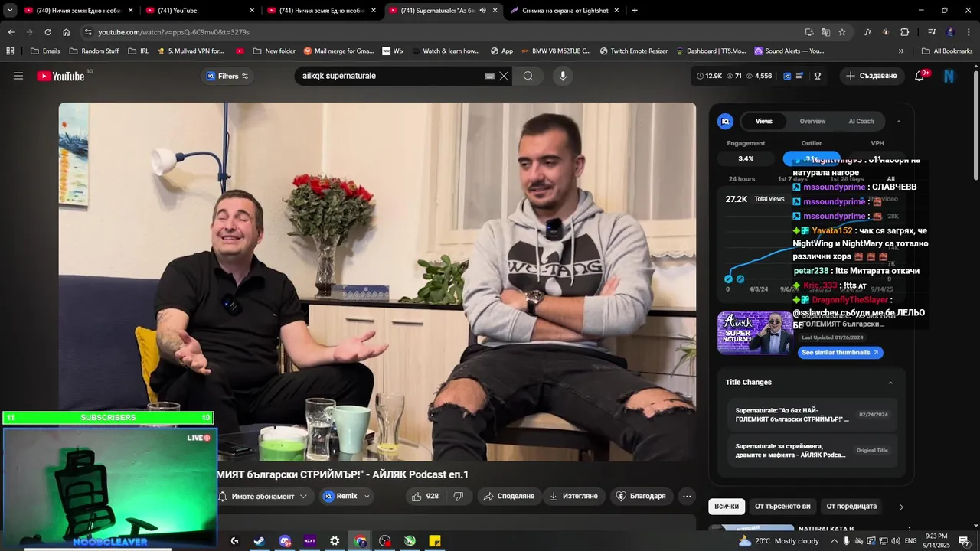Click the 'Създаване' create button
The image size is (980, 551).
coord(871,76)
